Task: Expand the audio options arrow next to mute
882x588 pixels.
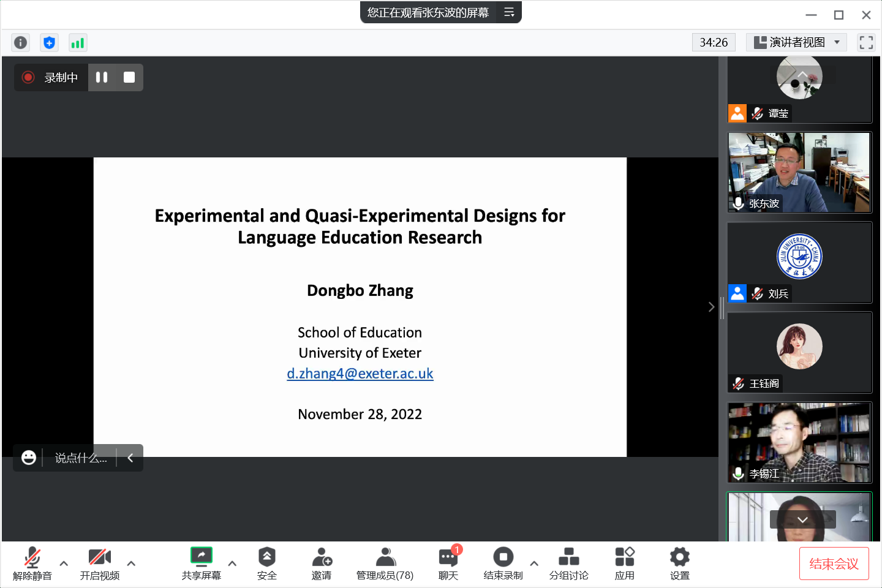Action: [64, 563]
